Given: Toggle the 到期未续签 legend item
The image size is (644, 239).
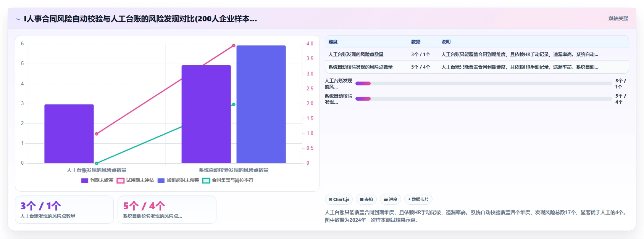Looking at the screenshot, I should (x=97, y=180).
